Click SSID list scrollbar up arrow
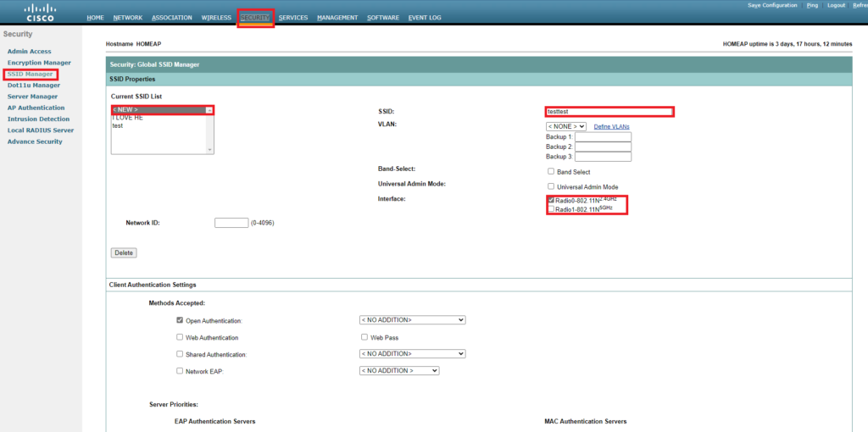Image resolution: width=868 pixels, height=432 pixels. pos(209,110)
